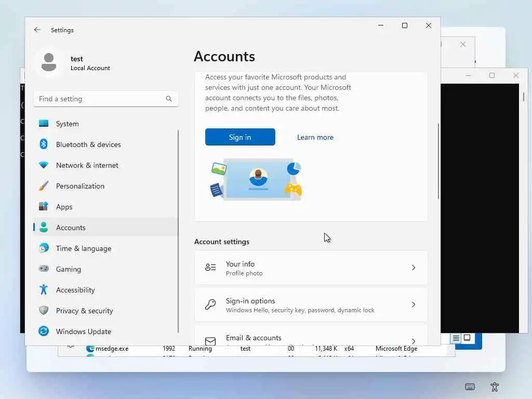
Task: Go back using the Settings back arrow
Action: click(37, 30)
